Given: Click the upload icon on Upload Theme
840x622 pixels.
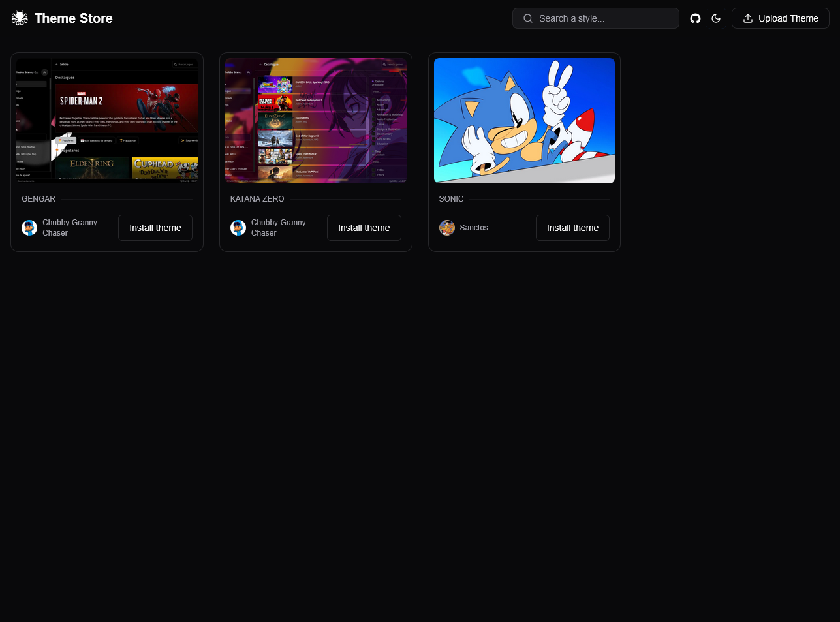Looking at the screenshot, I should (747, 18).
